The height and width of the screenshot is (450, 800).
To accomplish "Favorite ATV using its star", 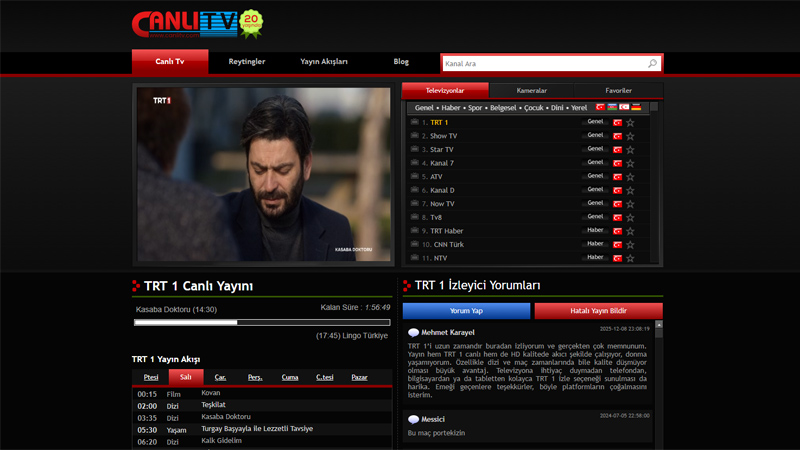I will point(630,177).
